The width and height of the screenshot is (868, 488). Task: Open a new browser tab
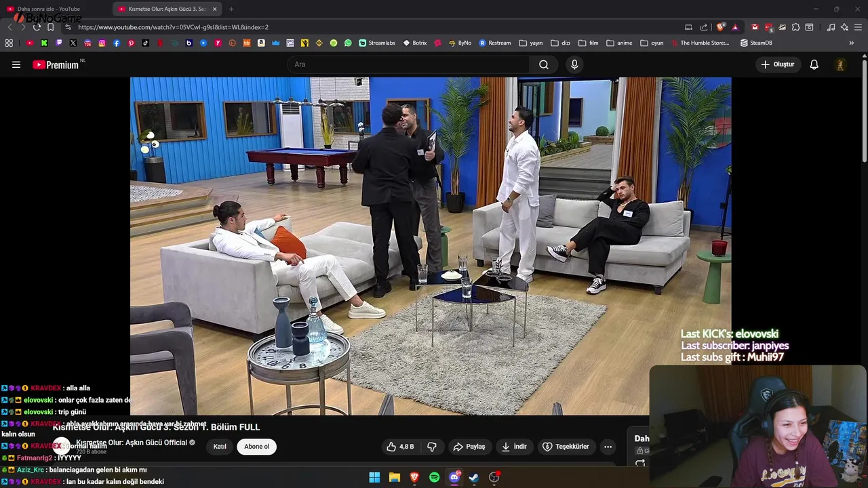click(231, 9)
